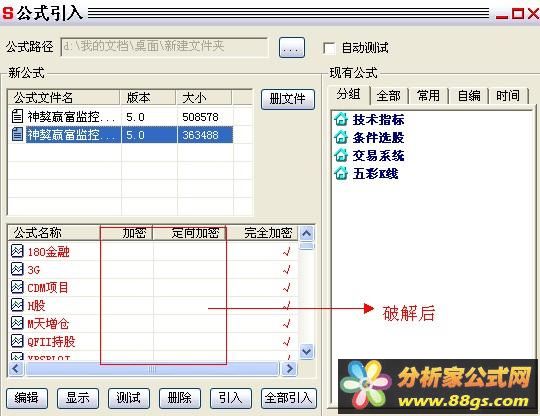Click the horizontal scrollbar thumb
Screen dimensions: 540x416
tap(152, 369)
